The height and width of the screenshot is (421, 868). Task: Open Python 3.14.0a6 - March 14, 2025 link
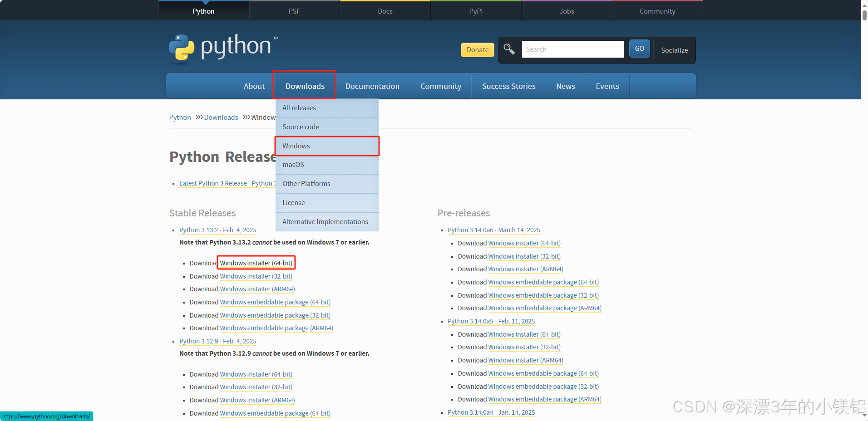pyautogui.click(x=494, y=230)
